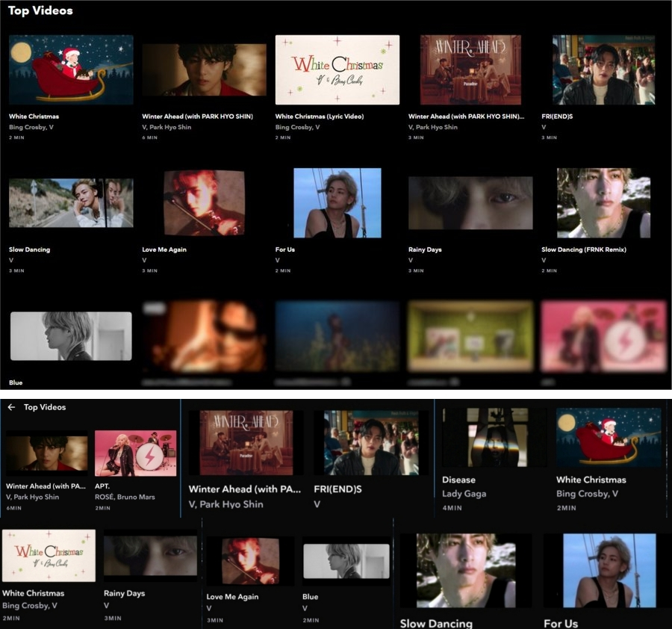
Task: Click the blurred pink lightning-bolt drum thumbnail
Action: click(x=603, y=337)
